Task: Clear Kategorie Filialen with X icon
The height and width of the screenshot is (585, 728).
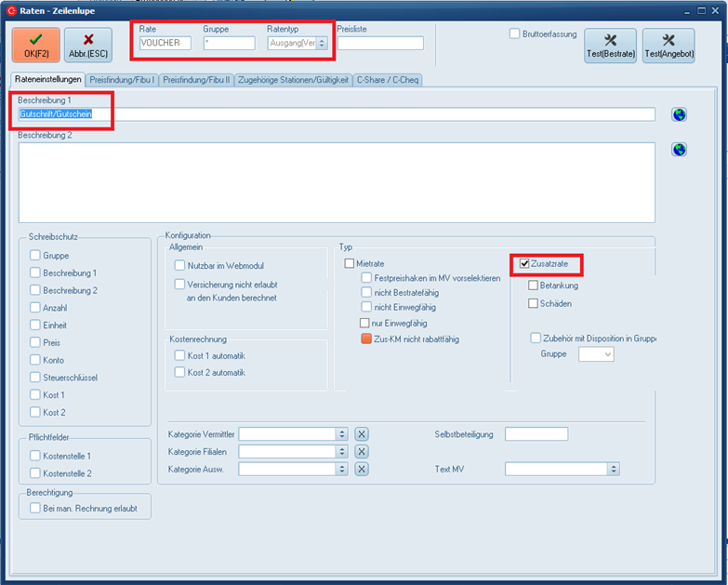Action: (362, 451)
